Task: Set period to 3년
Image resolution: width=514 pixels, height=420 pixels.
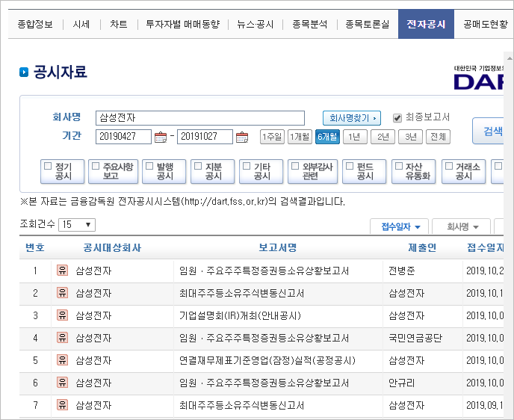Action: [410, 137]
